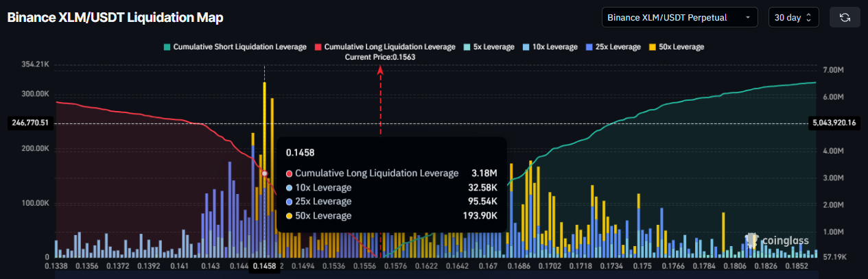
Task: Click the green Cumulative Short legend marker
Action: 166,47
